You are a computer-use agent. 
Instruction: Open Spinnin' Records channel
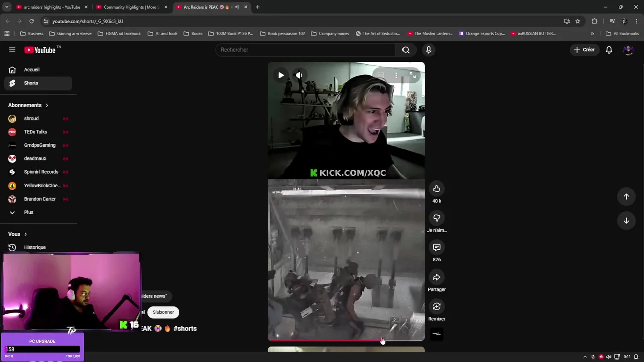click(x=38, y=172)
